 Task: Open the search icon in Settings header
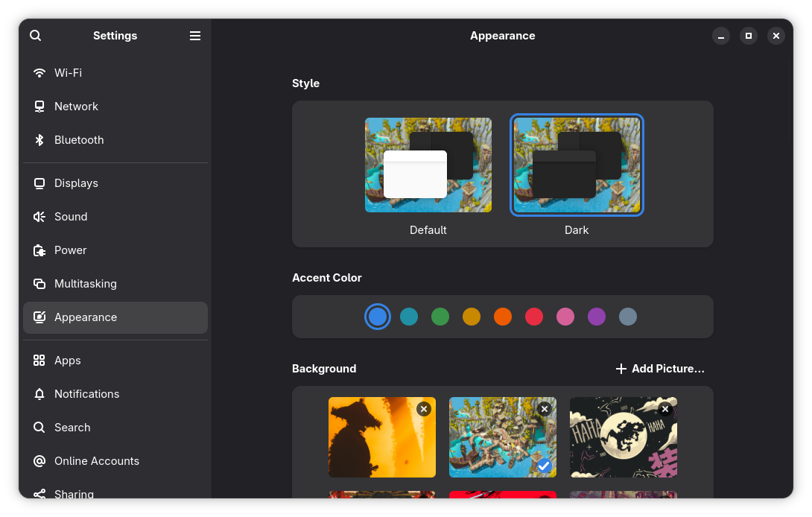[35, 35]
